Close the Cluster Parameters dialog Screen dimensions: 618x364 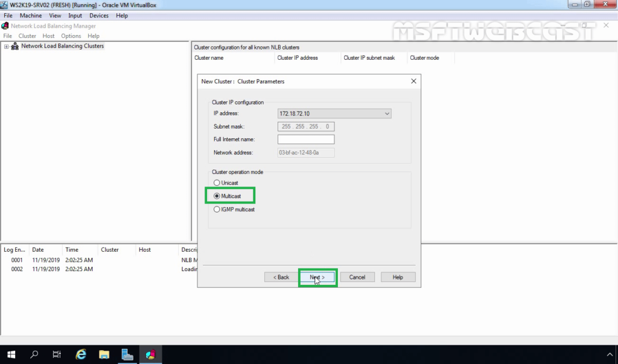[413, 81]
